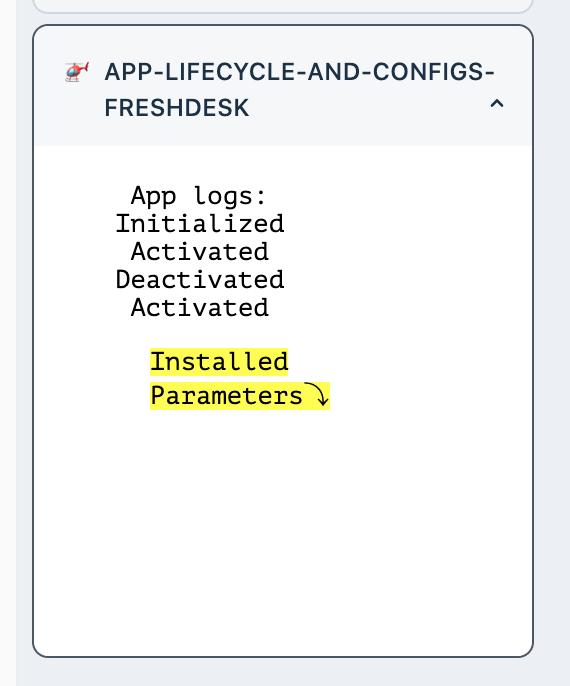
Task: Click the blank header space above the title
Action: (283, 42)
